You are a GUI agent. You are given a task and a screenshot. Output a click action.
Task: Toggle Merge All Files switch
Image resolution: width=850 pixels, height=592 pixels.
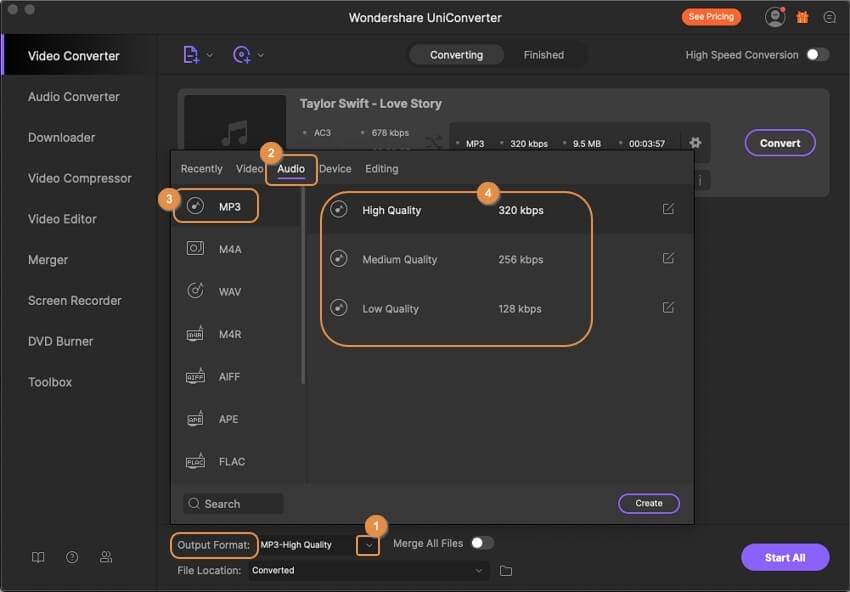[x=482, y=543]
